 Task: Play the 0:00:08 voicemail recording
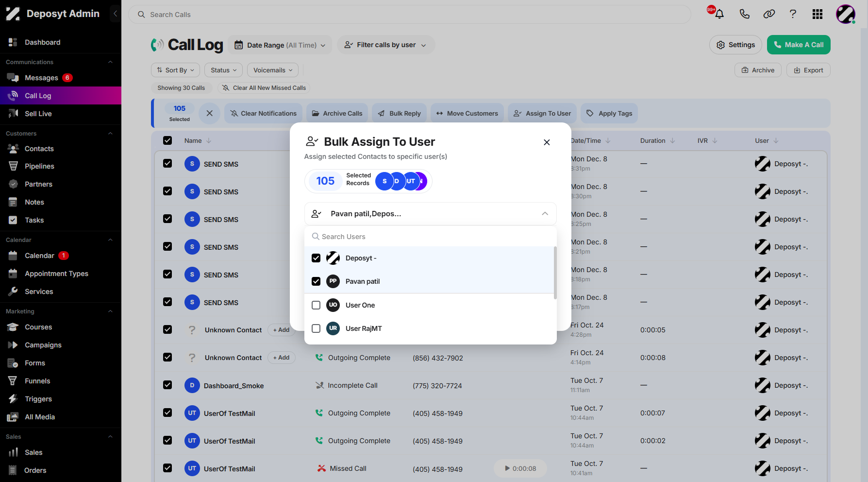tap(520, 468)
